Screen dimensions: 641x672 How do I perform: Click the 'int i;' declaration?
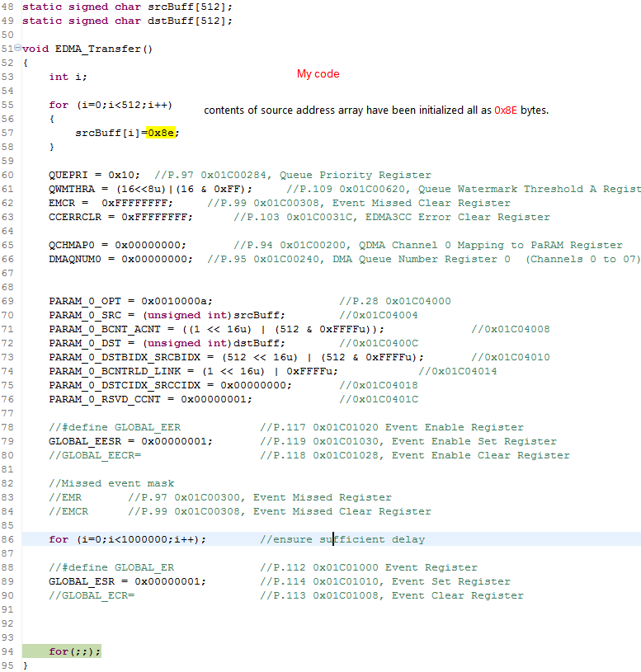pos(68,77)
